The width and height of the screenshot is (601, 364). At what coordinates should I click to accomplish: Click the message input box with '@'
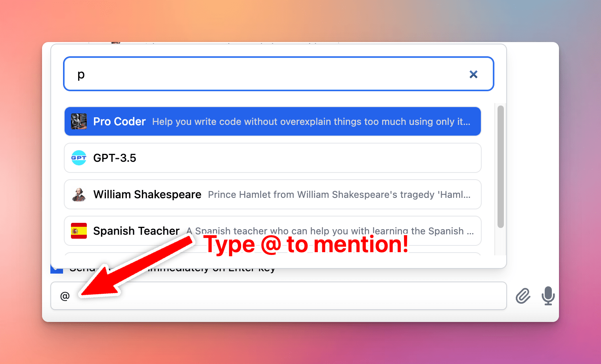279,296
